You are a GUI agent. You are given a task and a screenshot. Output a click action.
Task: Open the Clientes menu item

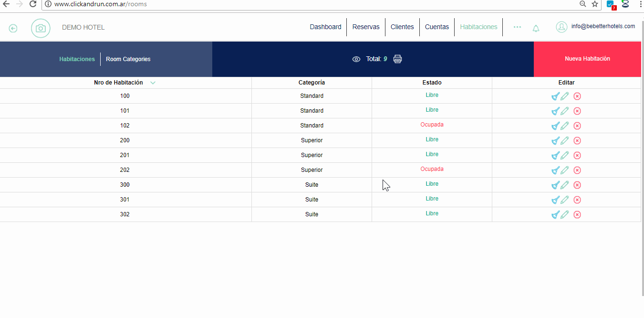pos(402,27)
